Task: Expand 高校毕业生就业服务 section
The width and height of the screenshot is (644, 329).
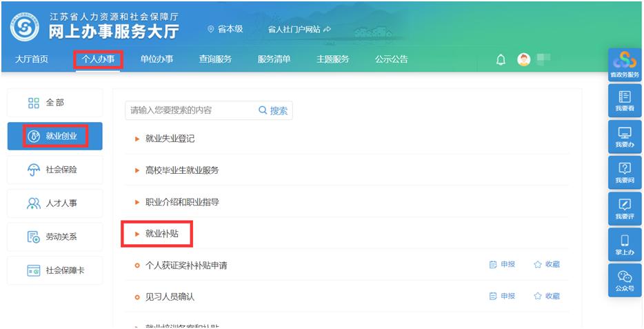Action: 181,170
